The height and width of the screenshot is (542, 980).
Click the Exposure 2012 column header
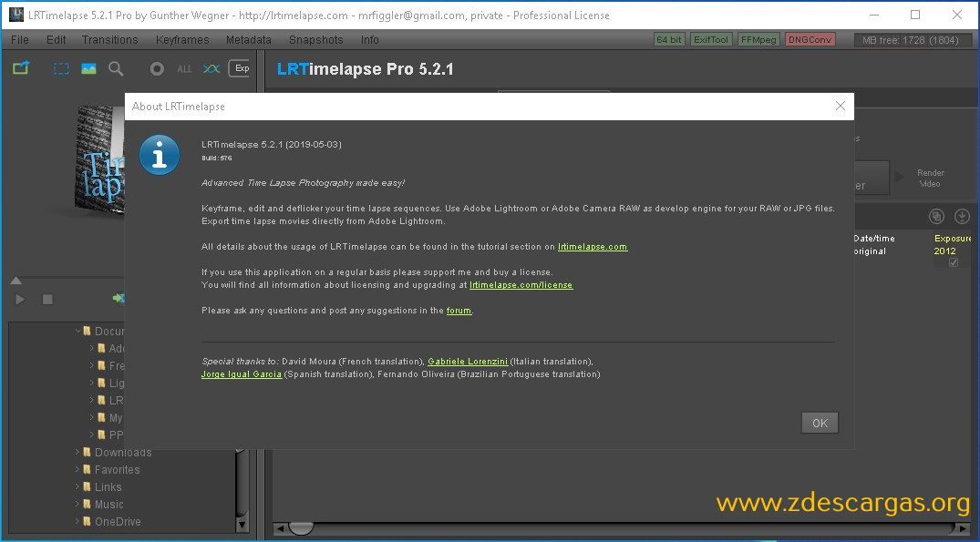click(x=954, y=245)
